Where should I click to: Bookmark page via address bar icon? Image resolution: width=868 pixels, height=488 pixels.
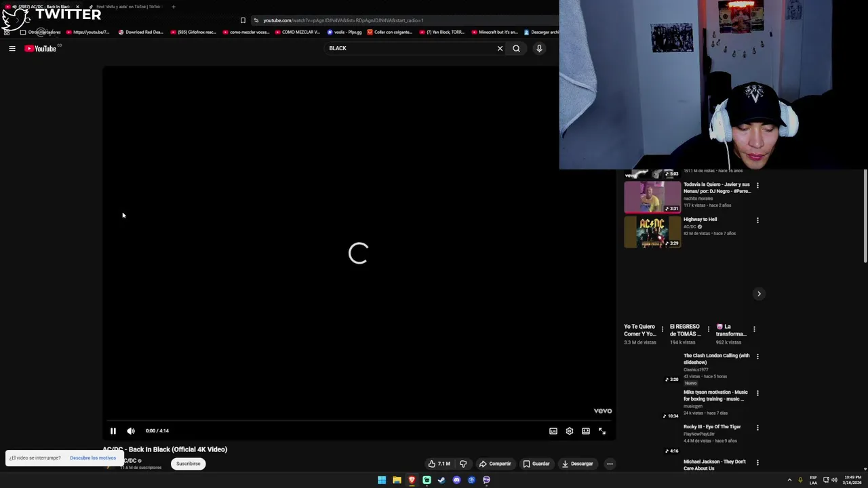point(243,20)
